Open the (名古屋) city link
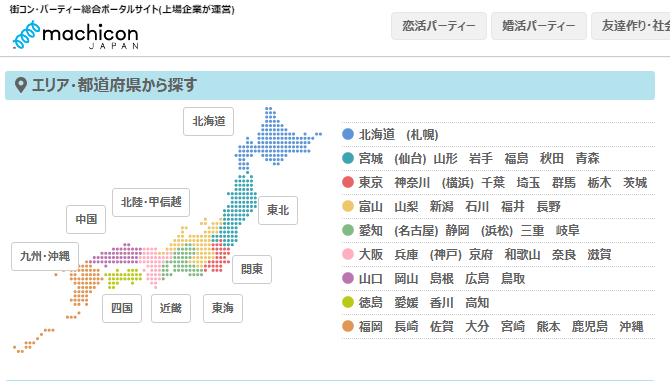The image size is (670, 381). click(x=416, y=231)
